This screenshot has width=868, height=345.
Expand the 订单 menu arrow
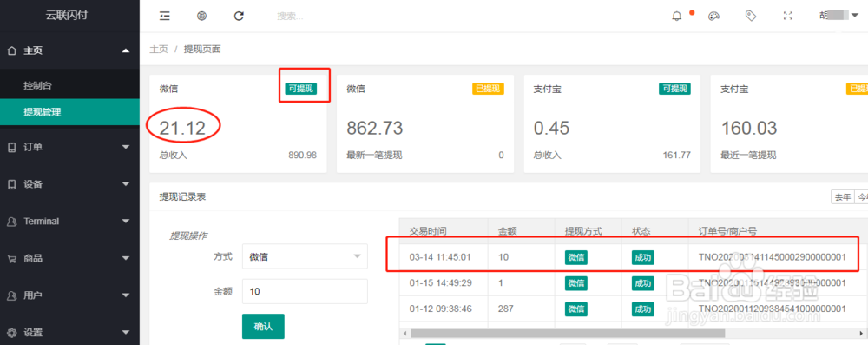(126, 147)
